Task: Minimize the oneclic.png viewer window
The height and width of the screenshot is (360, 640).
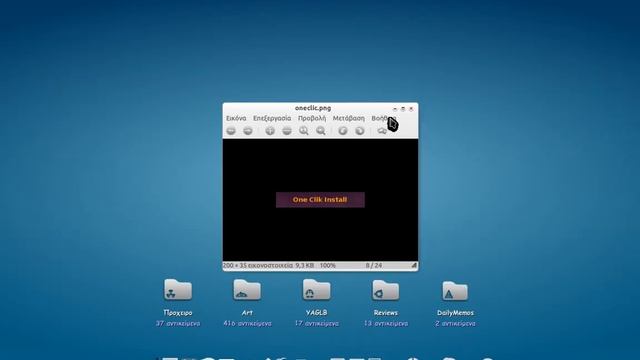Action: click(395, 109)
